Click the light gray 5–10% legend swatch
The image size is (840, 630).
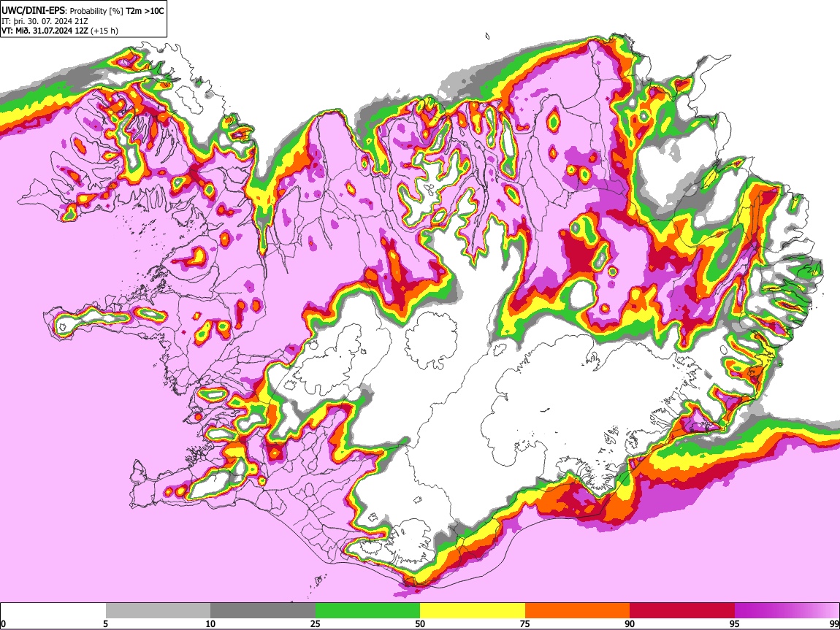158,611
